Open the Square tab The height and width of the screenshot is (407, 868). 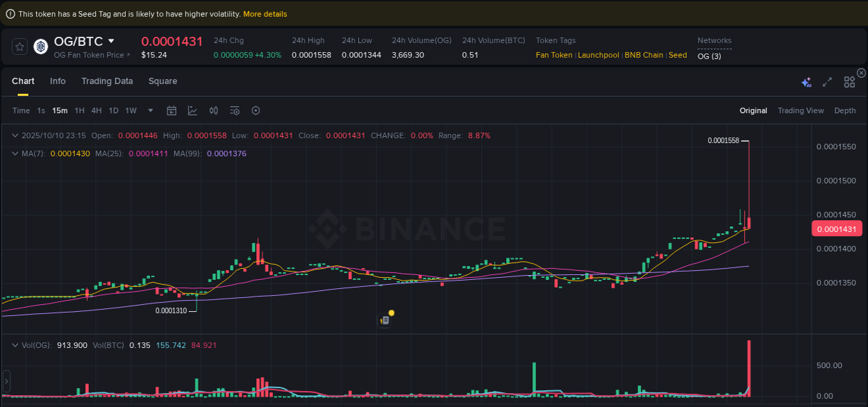point(162,81)
